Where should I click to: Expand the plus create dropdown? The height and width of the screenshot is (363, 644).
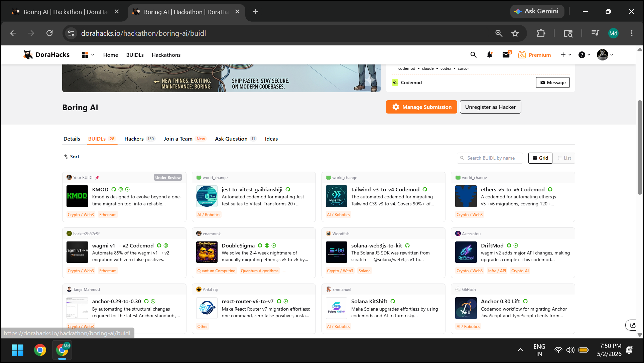point(566,55)
